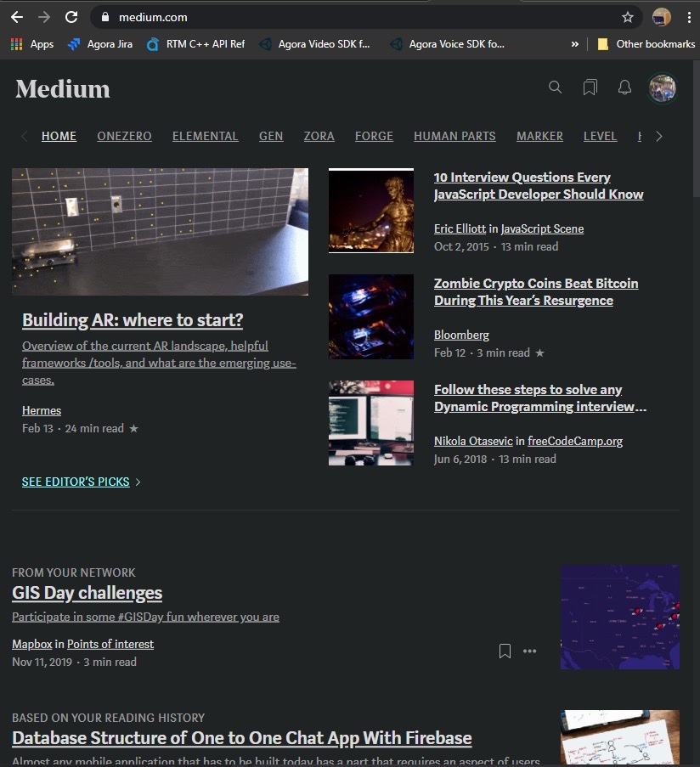Select the ONEZERO tab
Image resolution: width=700 pixels, height=767 pixels.
(124, 136)
